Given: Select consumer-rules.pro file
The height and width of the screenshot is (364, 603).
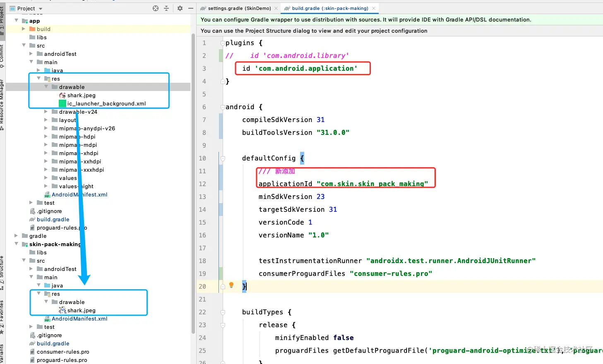Looking at the screenshot, I should (x=59, y=352).
